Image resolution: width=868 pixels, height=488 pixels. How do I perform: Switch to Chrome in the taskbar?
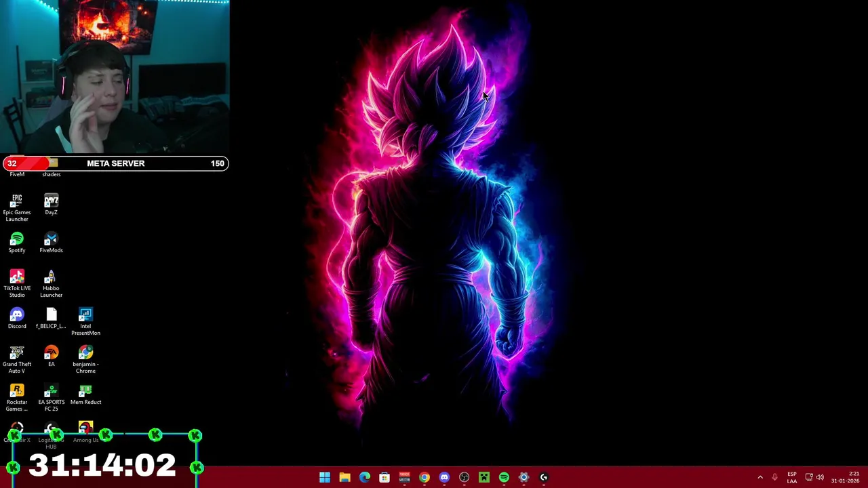coord(425,477)
